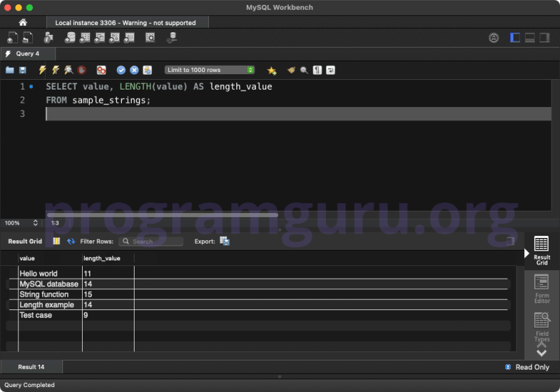
Task: Click line 1 statement marker dot
Action: click(32, 86)
